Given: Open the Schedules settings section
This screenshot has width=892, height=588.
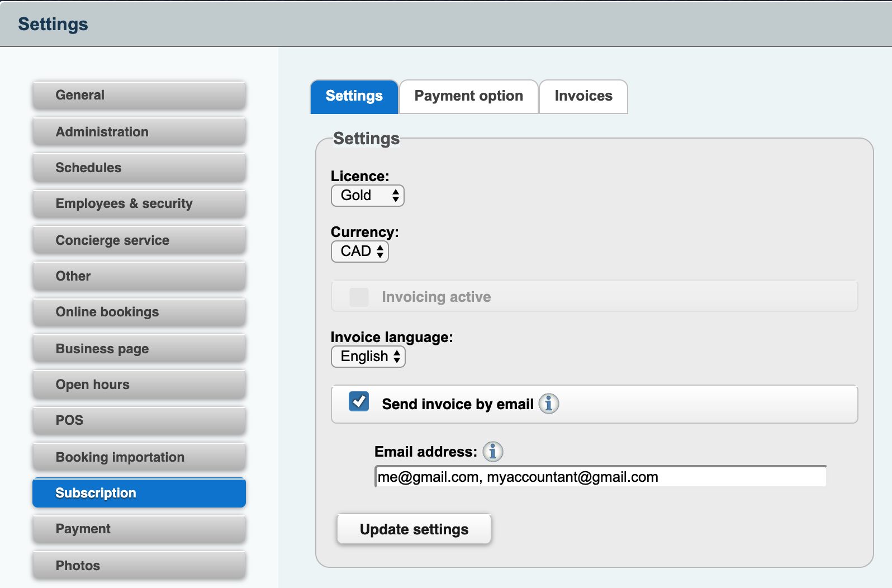Looking at the screenshot, I should pos(139,168).
